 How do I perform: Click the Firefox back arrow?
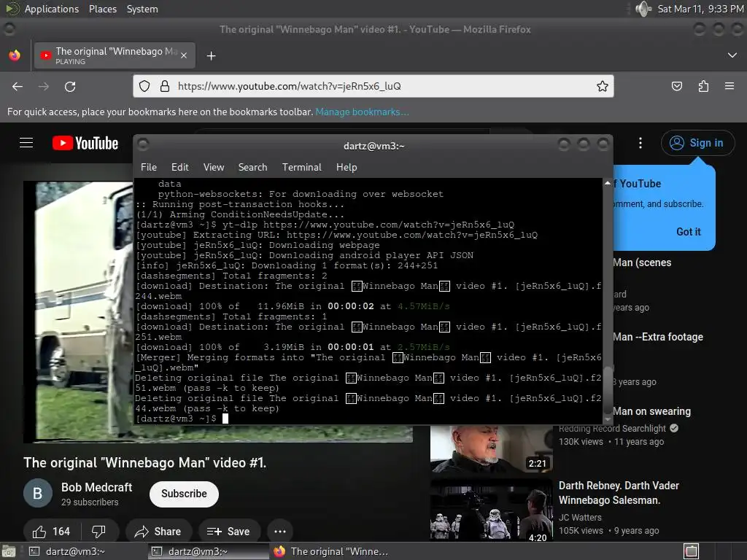(x=18, y=86)
